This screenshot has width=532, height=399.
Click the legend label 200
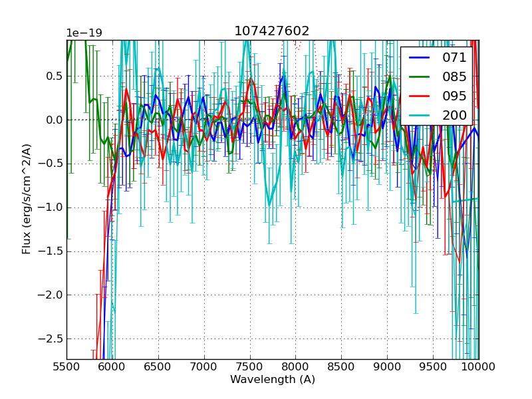(x=454, y=114)
